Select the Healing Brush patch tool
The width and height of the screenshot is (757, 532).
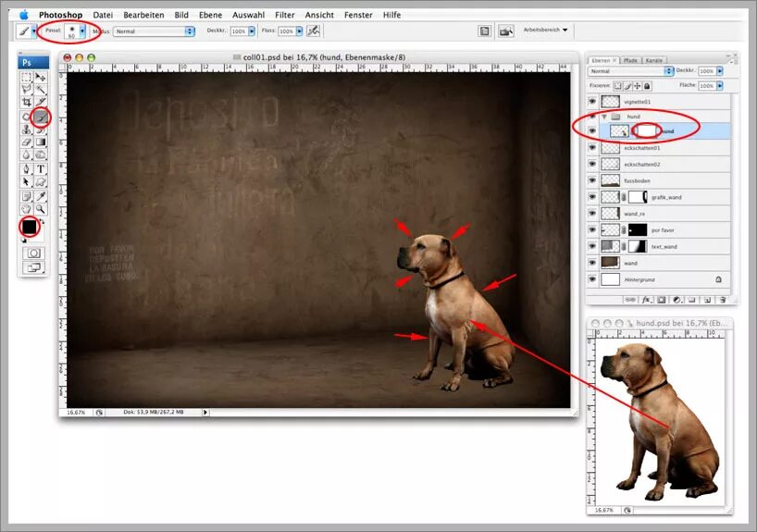click(26, 117)
